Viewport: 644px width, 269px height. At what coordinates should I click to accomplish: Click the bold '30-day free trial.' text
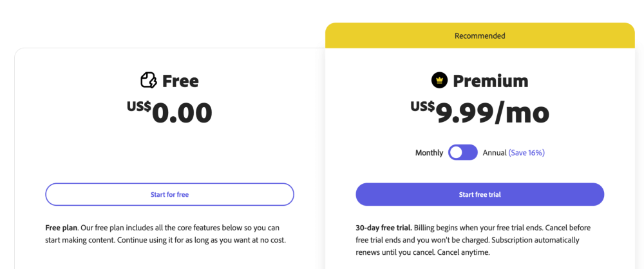click(x=384, y=228)
